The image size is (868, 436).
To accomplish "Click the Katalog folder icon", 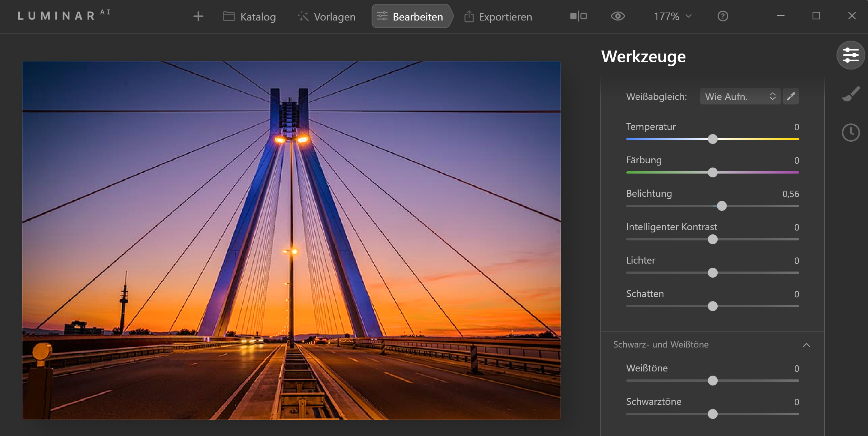I will point(228,16).
